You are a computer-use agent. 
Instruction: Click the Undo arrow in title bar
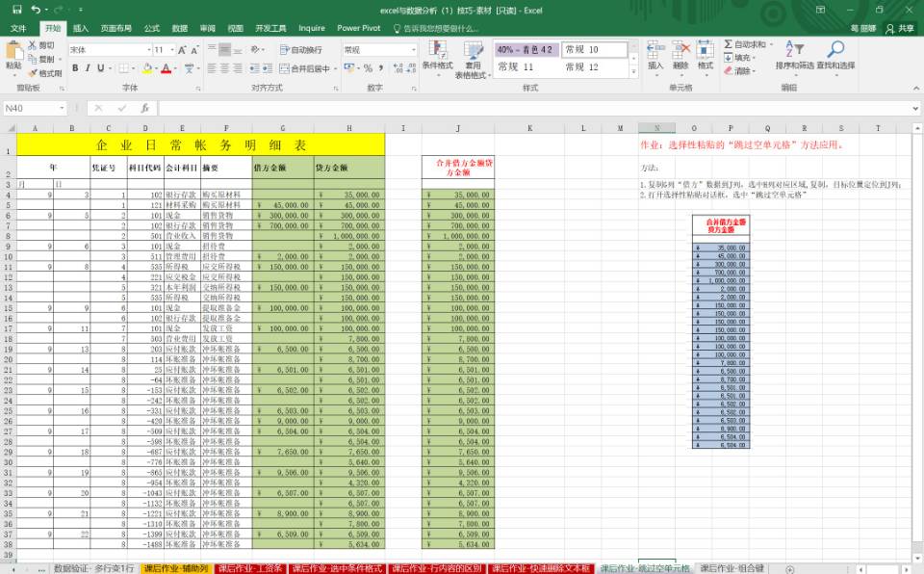(36, 10)
